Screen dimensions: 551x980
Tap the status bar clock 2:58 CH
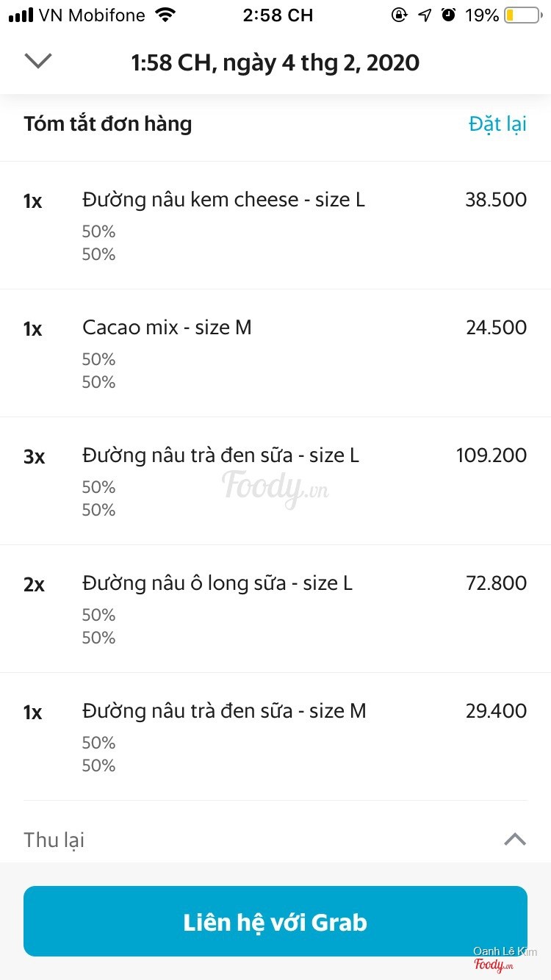pos(278,15)
